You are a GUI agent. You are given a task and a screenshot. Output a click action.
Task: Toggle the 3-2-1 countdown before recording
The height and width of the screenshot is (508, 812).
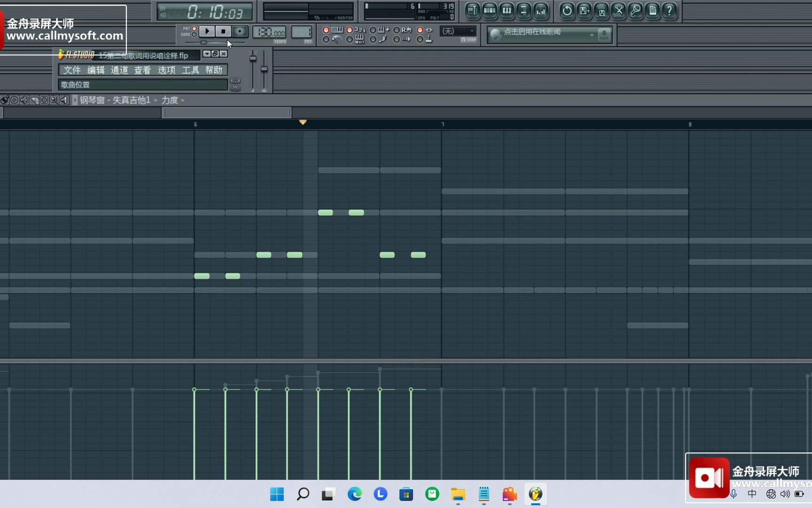(350, 30)
